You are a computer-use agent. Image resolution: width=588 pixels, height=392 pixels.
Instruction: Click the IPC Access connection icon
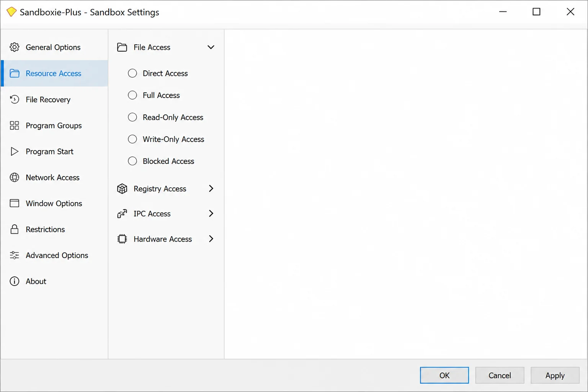122,214
